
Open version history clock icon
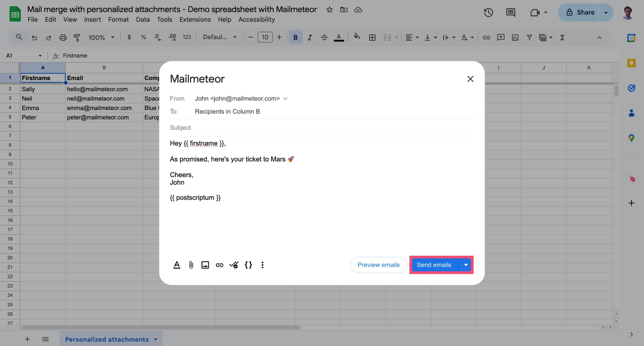tap(488, 13)
